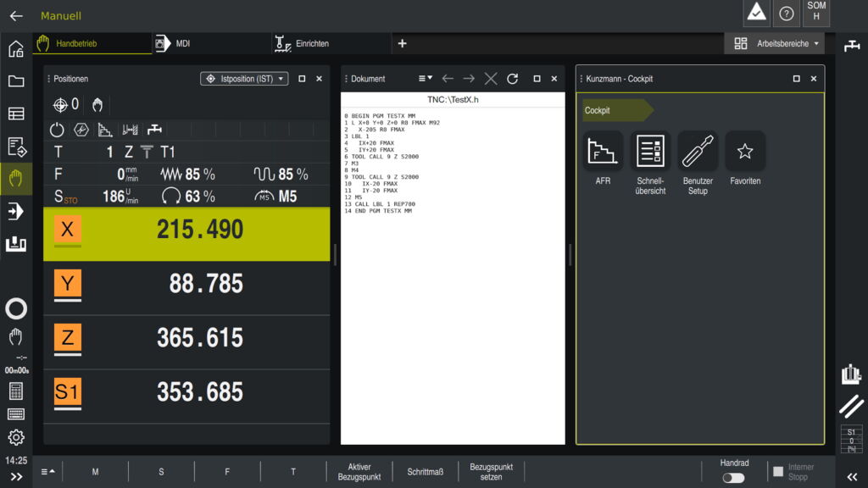This screenshot has width=868, height=488.
Task: Toggle the Handrad switch
Action: [733, 478]
